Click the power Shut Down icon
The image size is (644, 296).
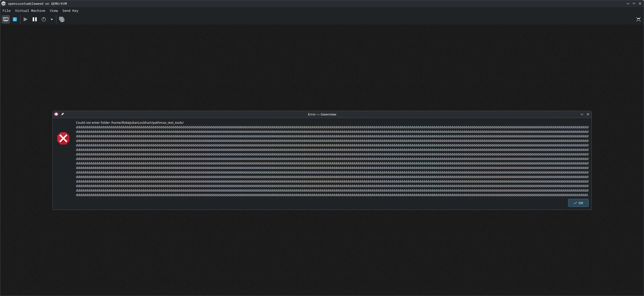click(x=44, y=19)
